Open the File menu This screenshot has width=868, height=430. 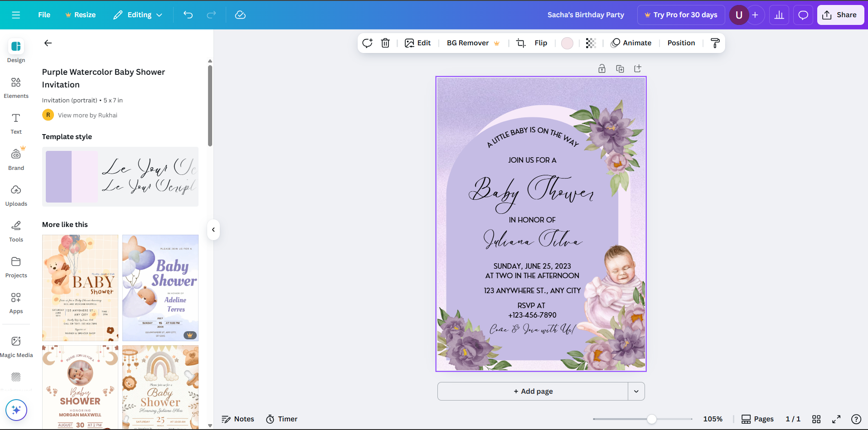click(44, 14)
